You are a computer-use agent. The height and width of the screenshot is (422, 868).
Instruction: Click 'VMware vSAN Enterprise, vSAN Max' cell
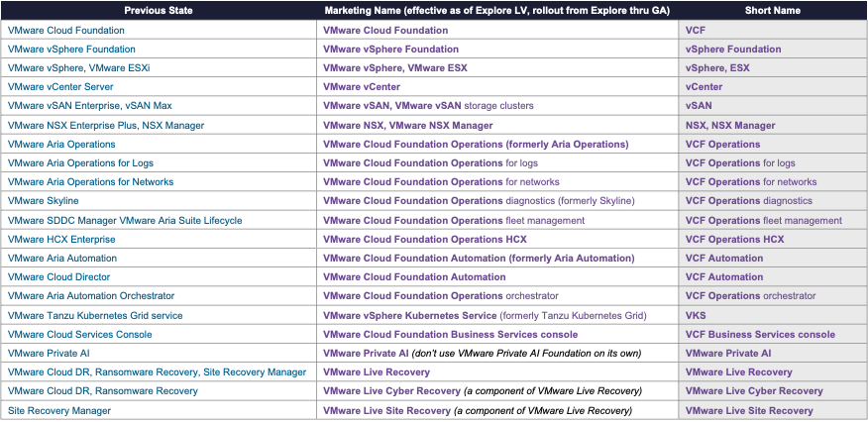click(159, 105)
